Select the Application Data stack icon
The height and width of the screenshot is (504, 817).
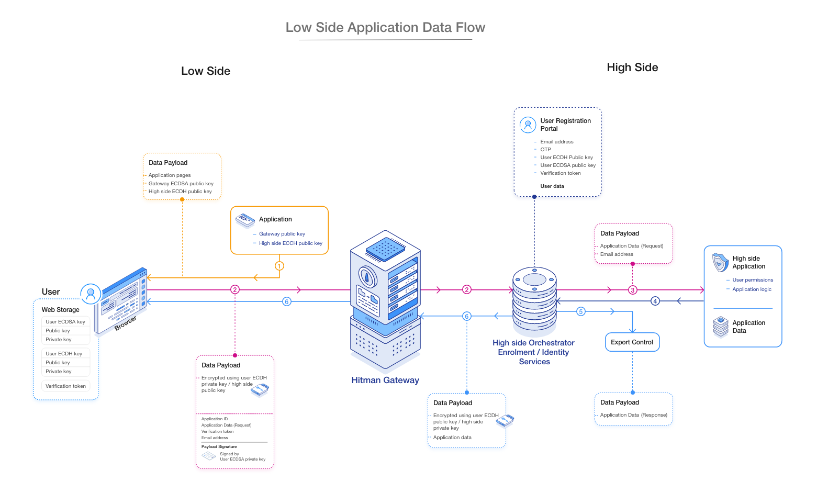(721, 327)
